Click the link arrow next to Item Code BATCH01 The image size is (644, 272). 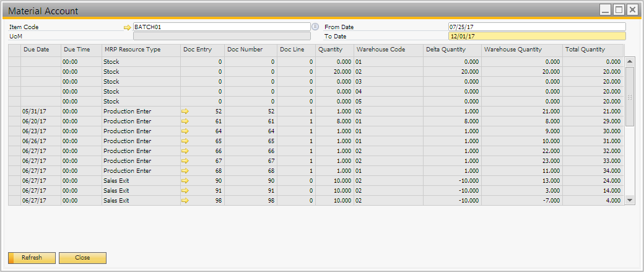[127, 27]
